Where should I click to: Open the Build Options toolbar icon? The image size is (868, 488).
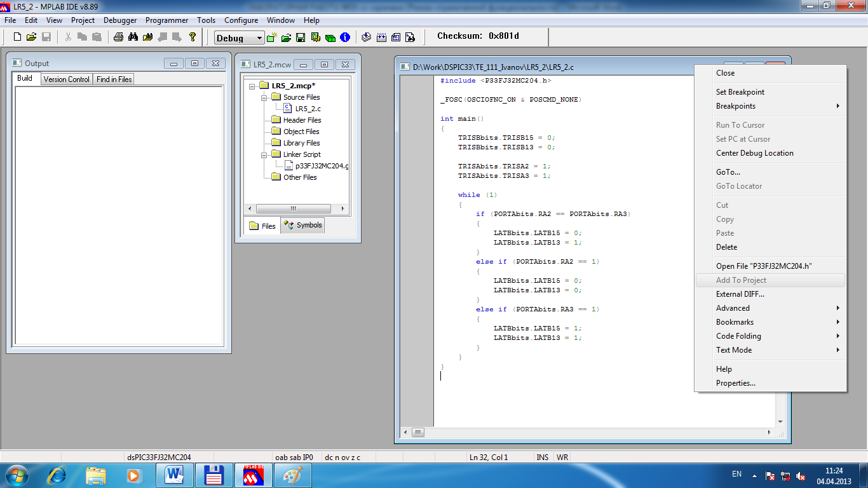point(316,37)
